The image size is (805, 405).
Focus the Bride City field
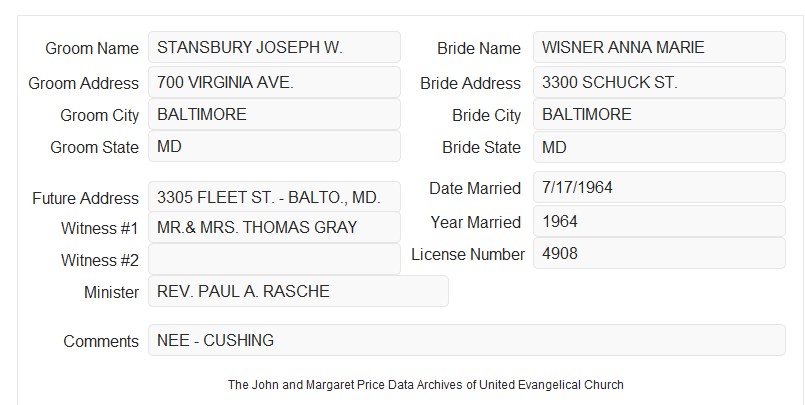pos(659,114)
